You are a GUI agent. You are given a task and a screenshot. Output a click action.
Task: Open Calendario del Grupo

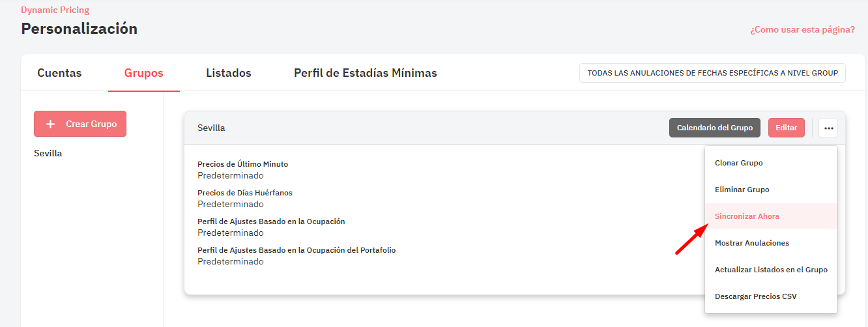click(x=715, y=128)
